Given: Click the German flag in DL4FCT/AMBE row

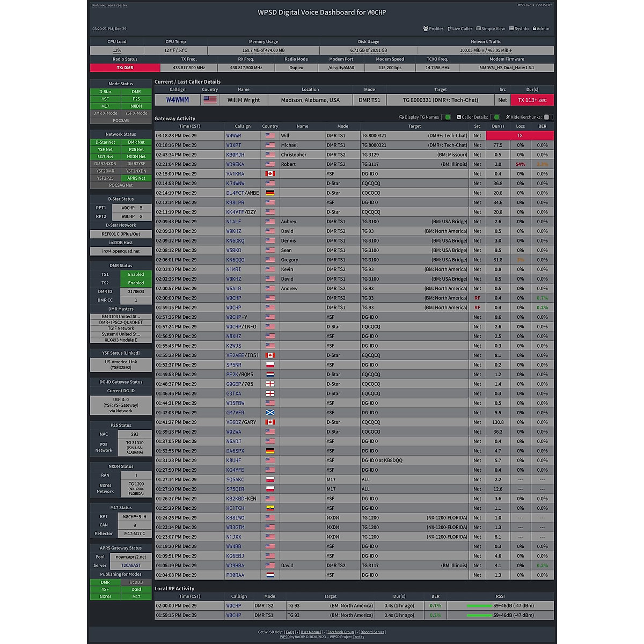Looking at the screenshot, I should (270, 193).
